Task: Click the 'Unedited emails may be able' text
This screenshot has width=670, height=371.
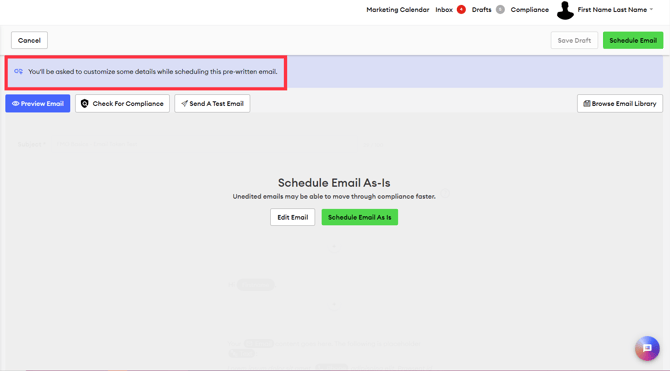Action: [x=334, y=197]
